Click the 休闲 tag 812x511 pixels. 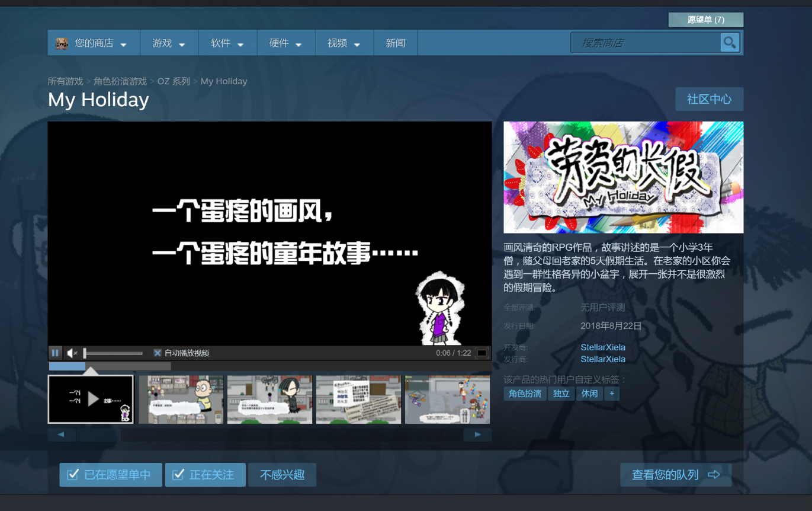pyautogui.click(x=590, y=394)
